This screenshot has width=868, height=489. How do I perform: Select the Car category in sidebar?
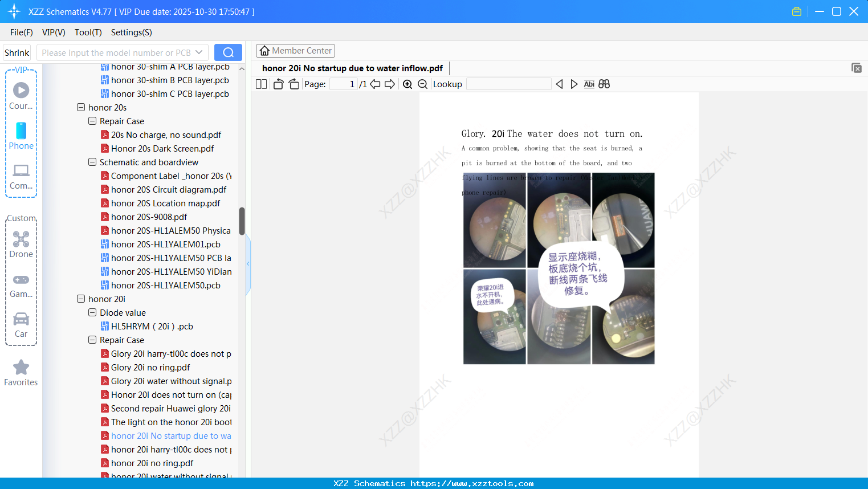coord(21,325)
